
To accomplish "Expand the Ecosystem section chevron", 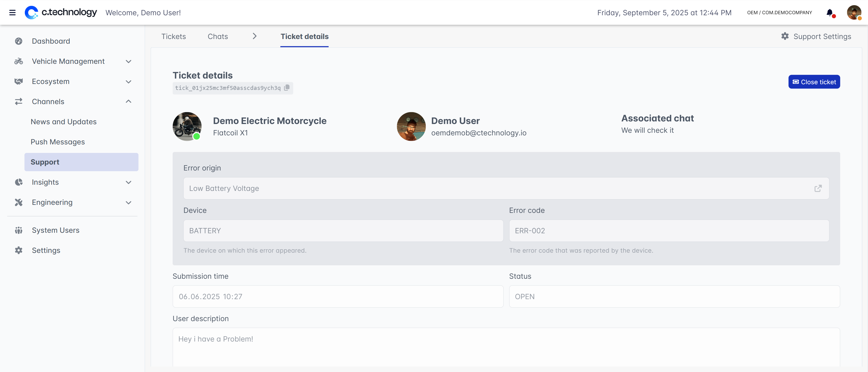I will (x=128, y=82).
